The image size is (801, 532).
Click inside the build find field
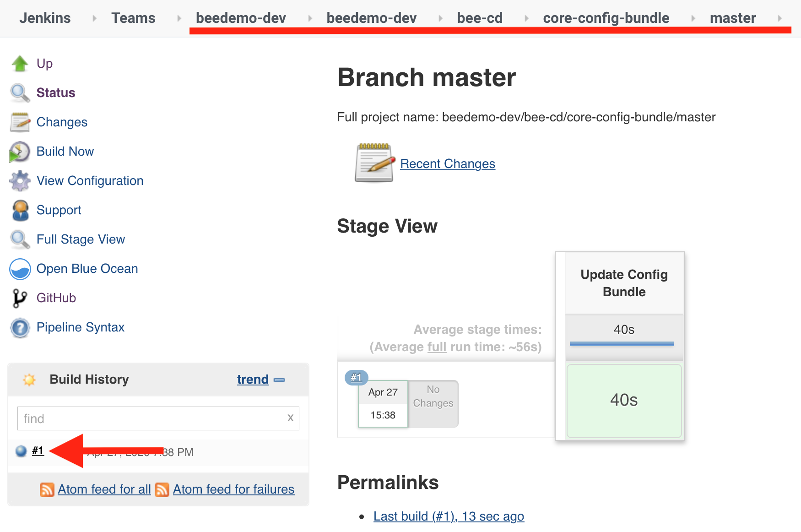point(158,418)
